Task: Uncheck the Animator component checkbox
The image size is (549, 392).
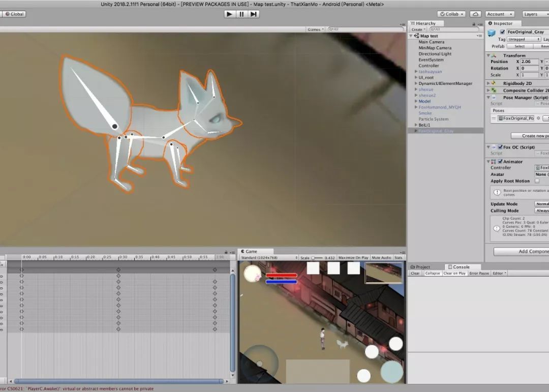Action: (x=500, y=162)
